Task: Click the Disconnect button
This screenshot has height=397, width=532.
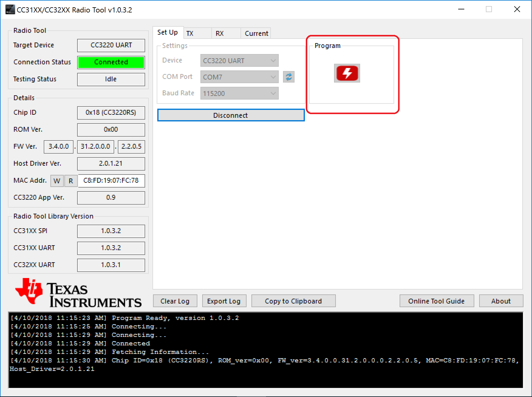Action: (x=231, y=115)
